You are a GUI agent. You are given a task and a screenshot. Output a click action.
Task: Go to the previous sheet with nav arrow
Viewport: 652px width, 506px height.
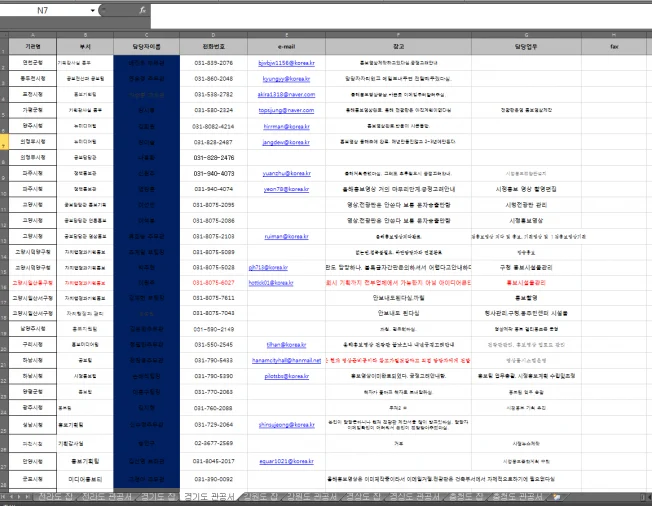(x=12, y=497)
